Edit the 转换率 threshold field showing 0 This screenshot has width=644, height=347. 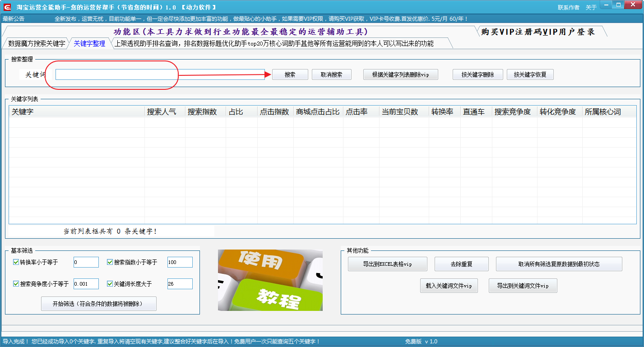pyautogui.click(x=86, y=262)
